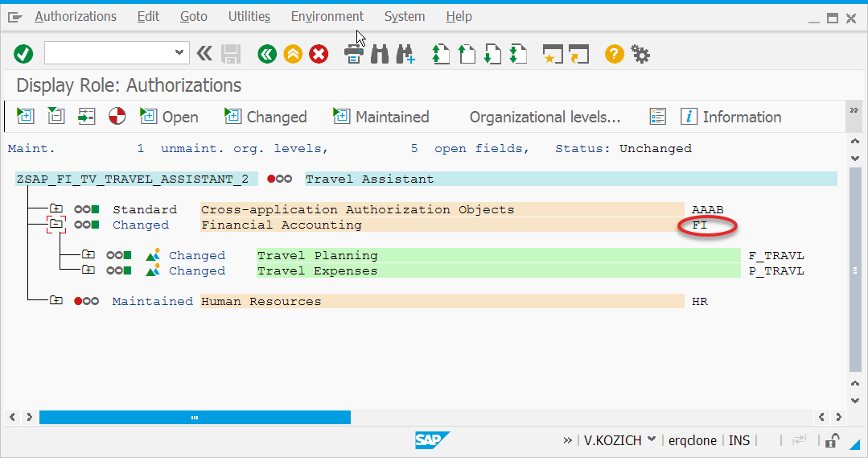Open the command field dropdown arrow
The image size is (868, 458).
179,52
